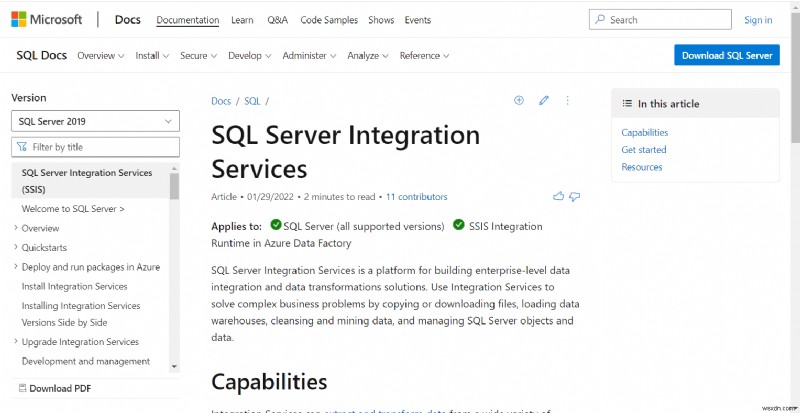Go to the Code Samples tab

point(328,20)
